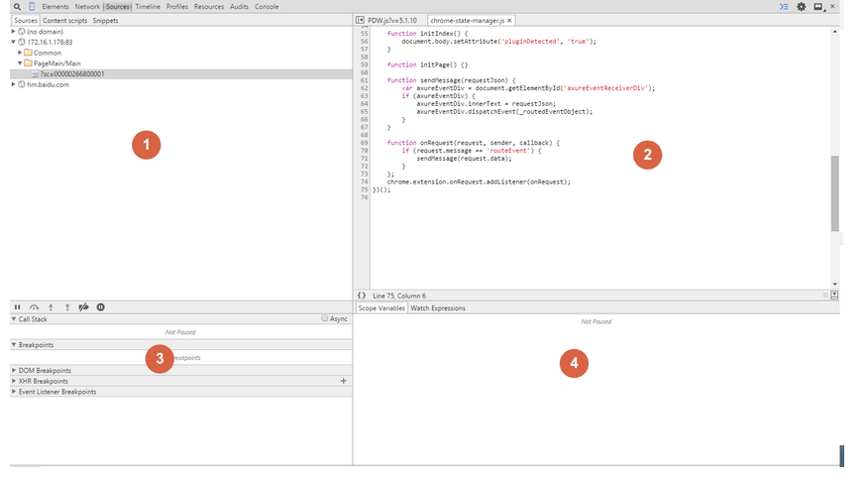Expand the DOM Breakpoints section
This screenshot has height=477, width=868.
(14, 370)
